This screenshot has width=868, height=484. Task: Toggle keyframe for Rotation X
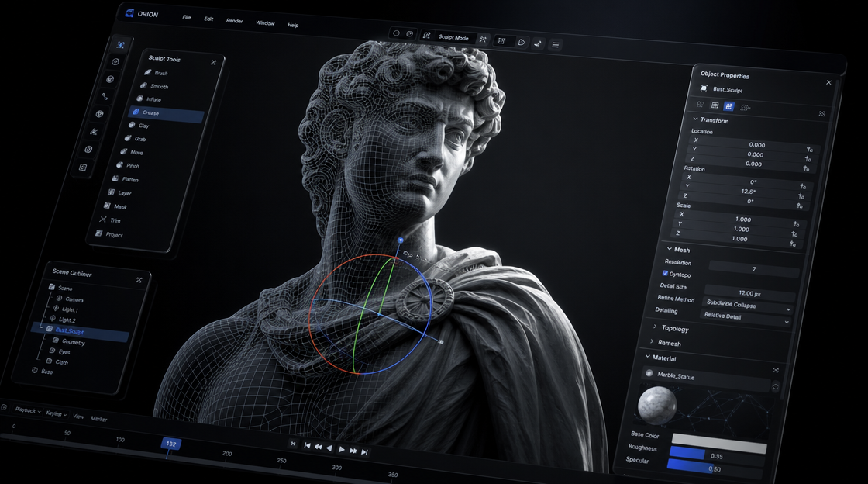(803, 187)
